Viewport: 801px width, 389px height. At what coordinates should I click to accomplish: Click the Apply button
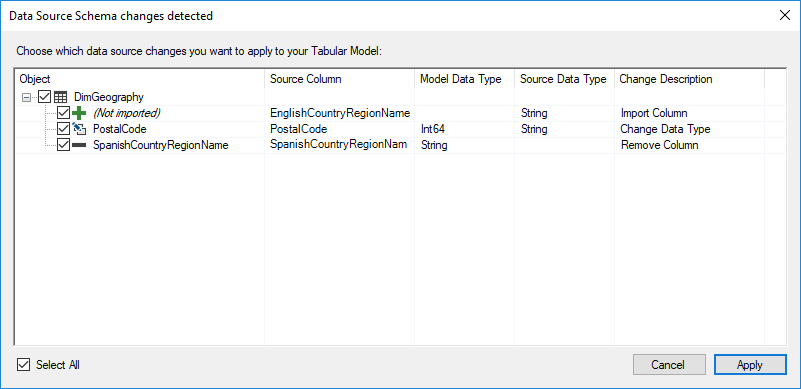tap(750, 365)
